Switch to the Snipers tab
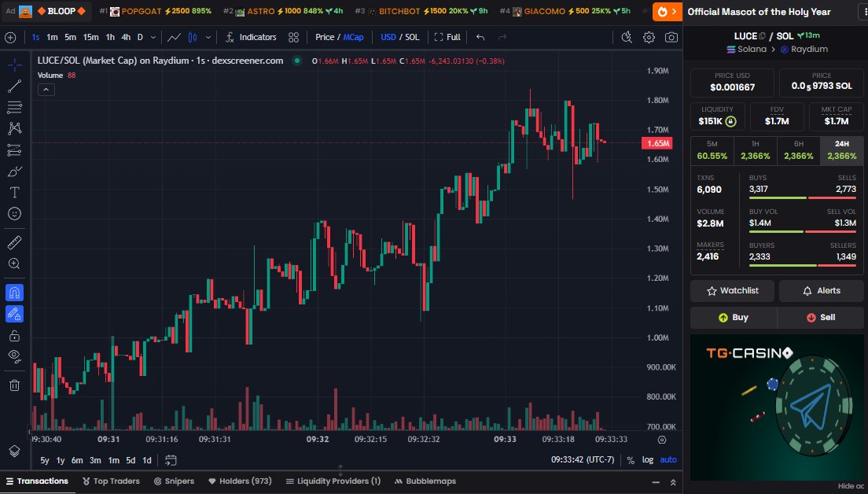The image size is (868, 494). tap(174, 481)
